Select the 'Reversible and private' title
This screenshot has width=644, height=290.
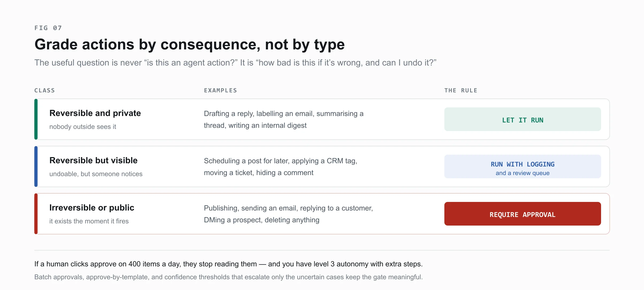tap(95, 113)
